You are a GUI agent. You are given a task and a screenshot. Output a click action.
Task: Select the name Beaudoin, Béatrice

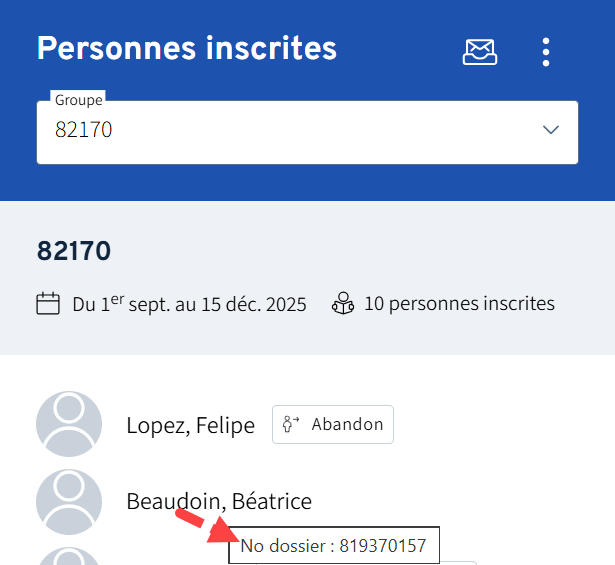pos(219,501)
